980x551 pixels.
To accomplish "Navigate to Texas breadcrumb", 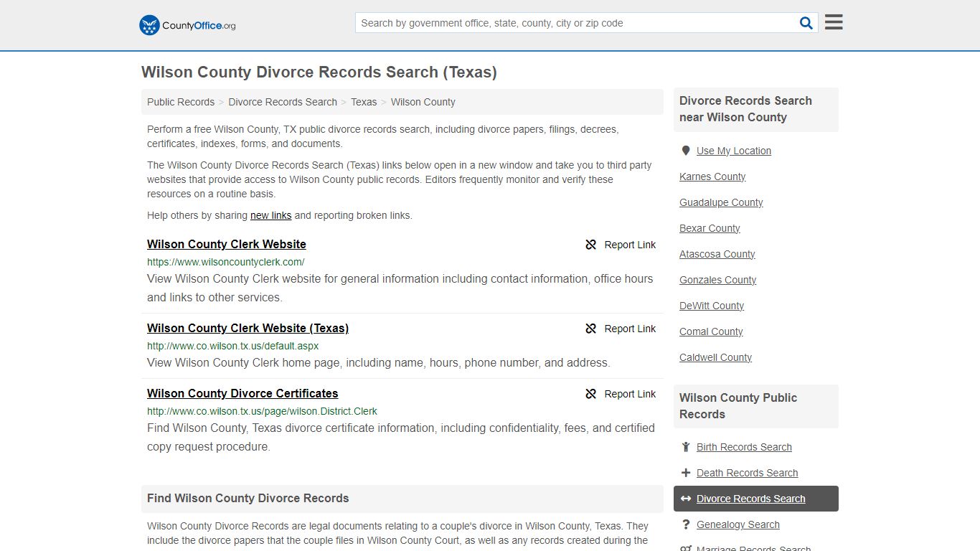I will pos(364,102).
